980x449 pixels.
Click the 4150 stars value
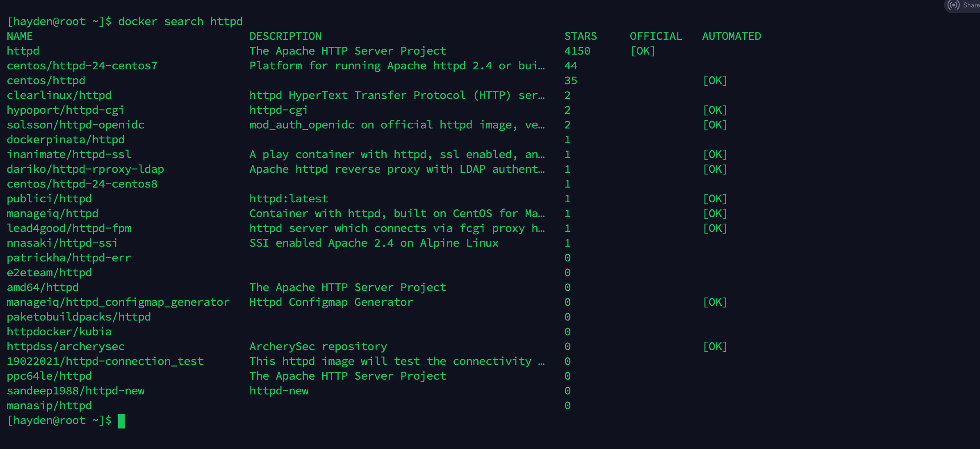[577, 51]
